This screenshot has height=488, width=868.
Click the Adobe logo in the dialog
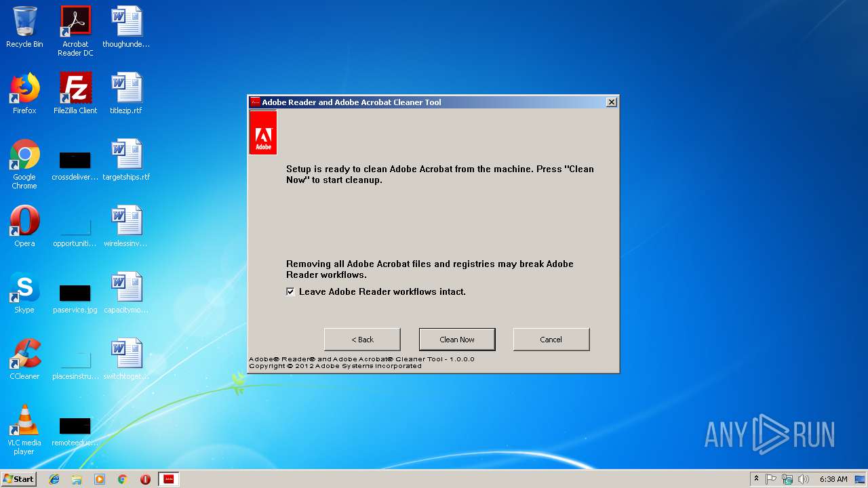[x=263, y=132]
